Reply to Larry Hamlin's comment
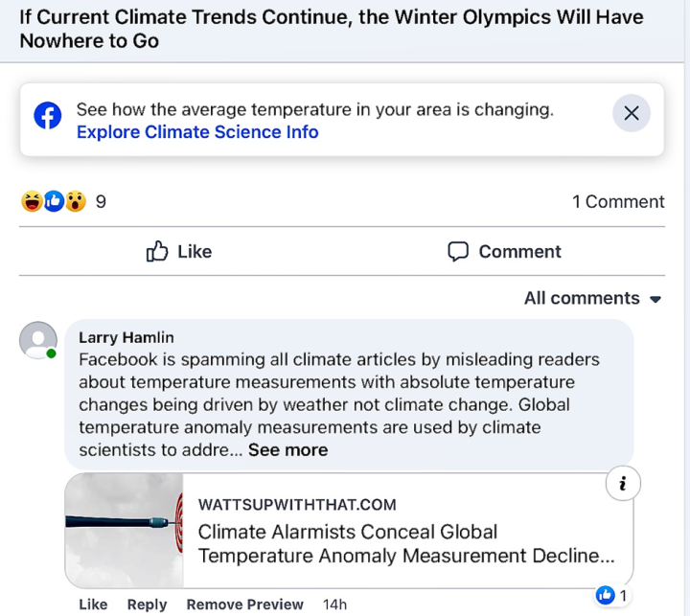Viewport: 690px width, 616px height. (x=147, y=605)
